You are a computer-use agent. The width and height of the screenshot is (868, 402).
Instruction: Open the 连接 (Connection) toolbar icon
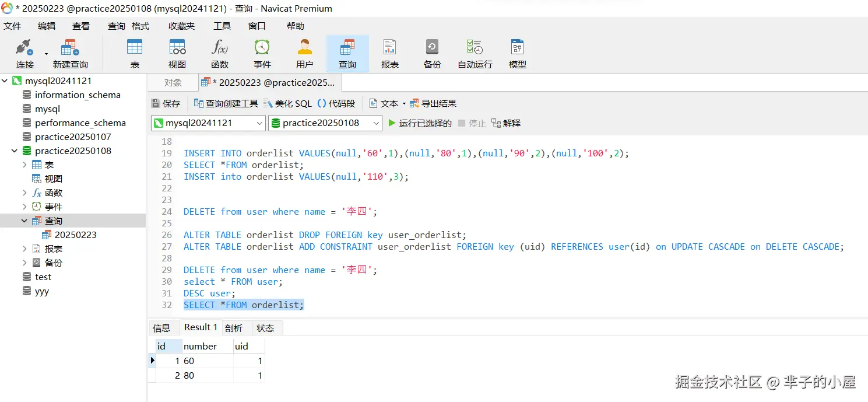(25, 54)
